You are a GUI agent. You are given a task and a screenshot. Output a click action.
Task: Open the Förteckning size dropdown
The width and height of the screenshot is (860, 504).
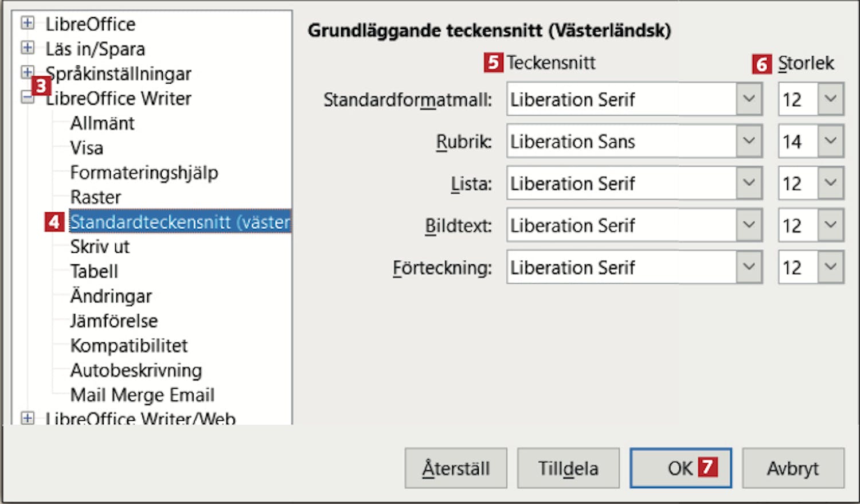(x=831, y=267)
